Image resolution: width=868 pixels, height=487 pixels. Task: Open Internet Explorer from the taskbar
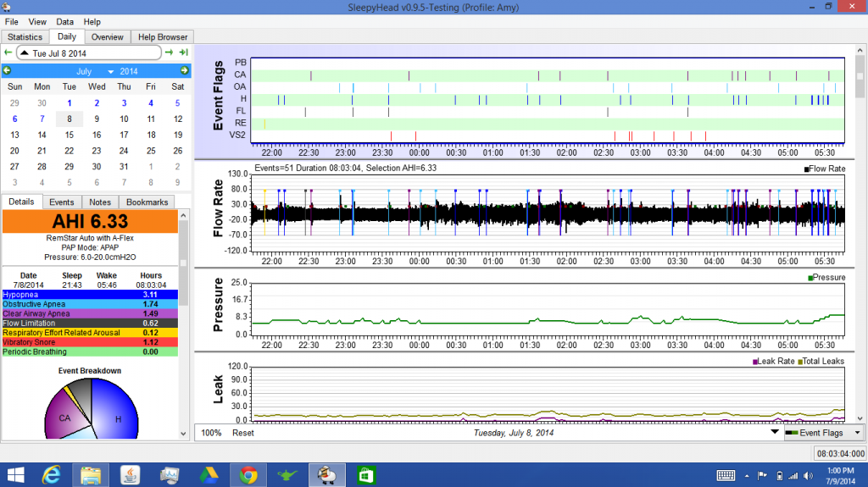coord(53,473)
